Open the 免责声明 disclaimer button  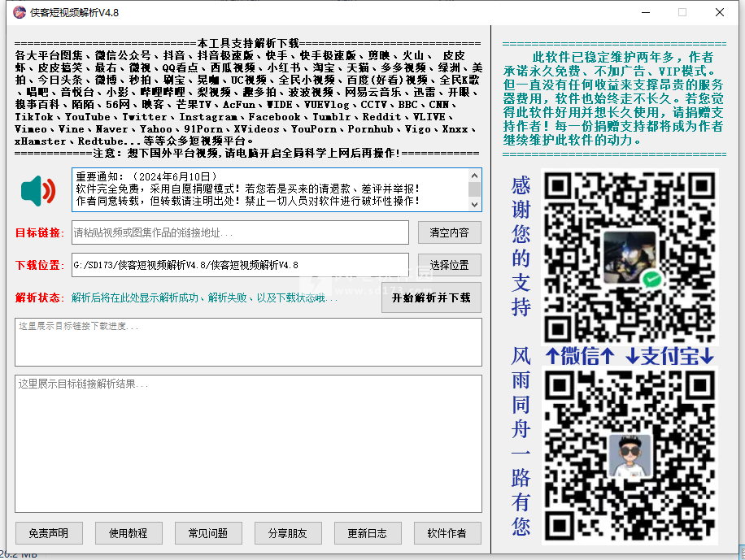click(49, 533)
